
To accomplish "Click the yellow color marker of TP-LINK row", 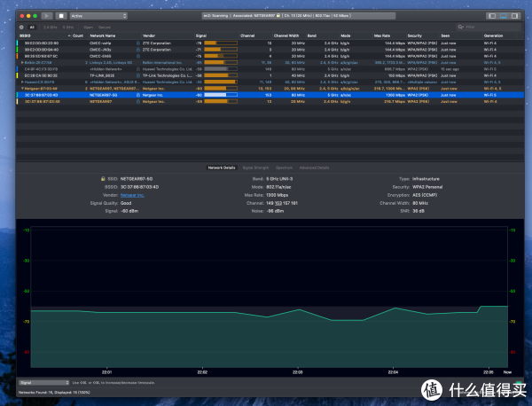I will pos(18,75).
